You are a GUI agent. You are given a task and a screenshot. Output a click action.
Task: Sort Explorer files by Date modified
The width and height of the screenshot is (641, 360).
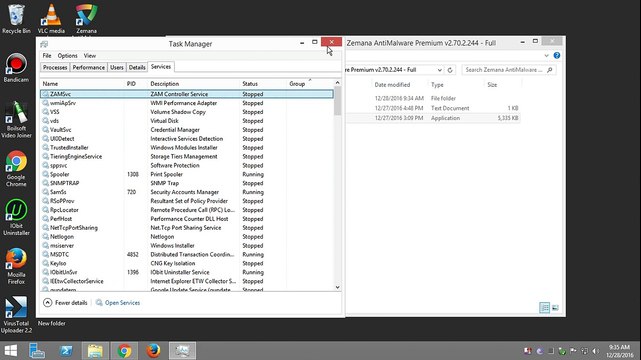392,85
